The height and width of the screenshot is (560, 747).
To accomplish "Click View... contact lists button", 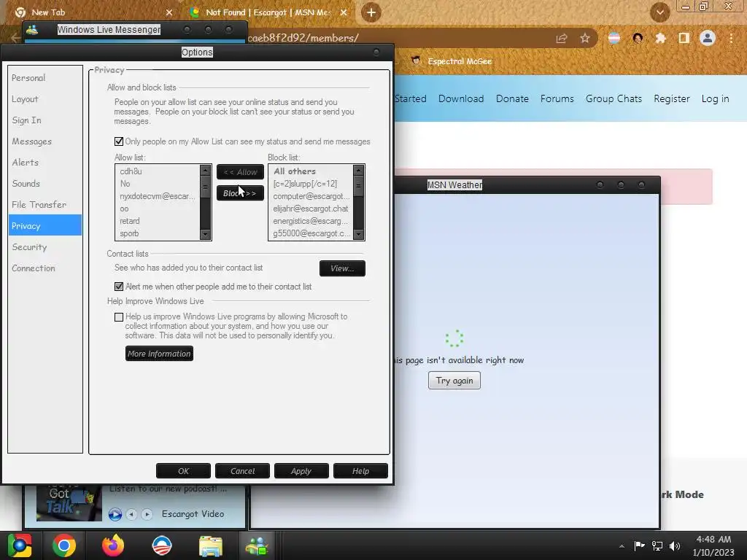I will coord(342,268).
